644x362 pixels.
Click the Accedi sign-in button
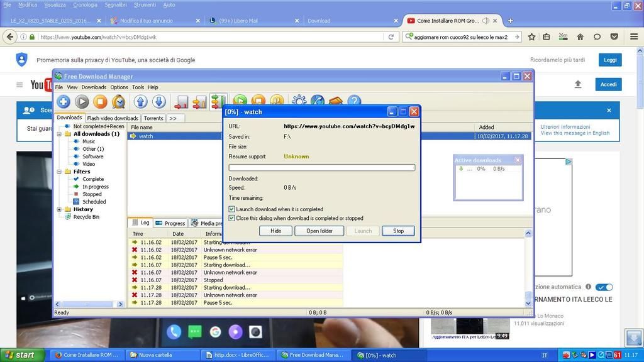pos(608,85)
